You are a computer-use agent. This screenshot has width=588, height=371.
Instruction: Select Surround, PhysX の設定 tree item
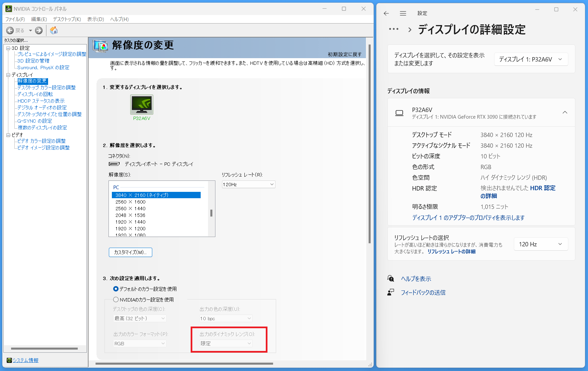(43, 68)
